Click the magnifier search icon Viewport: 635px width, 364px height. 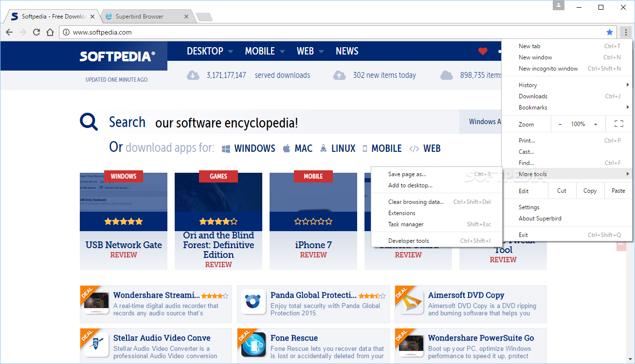click(89, 122)
